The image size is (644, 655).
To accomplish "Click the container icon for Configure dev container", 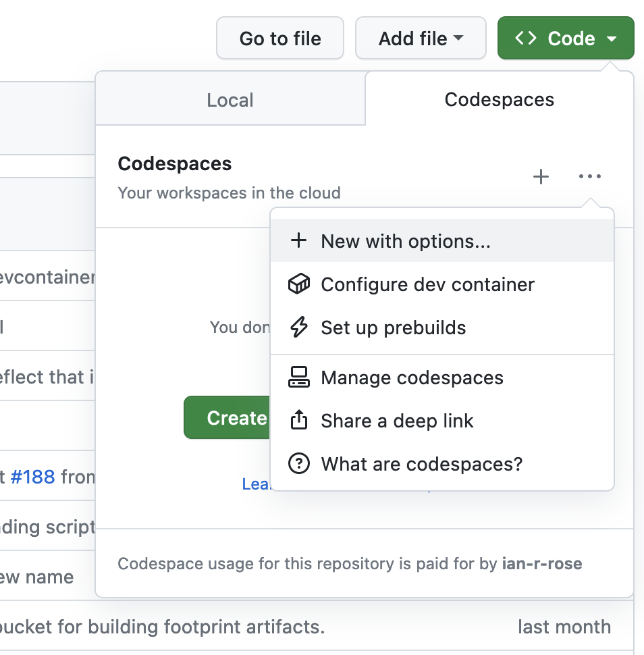I will (299, 284).
